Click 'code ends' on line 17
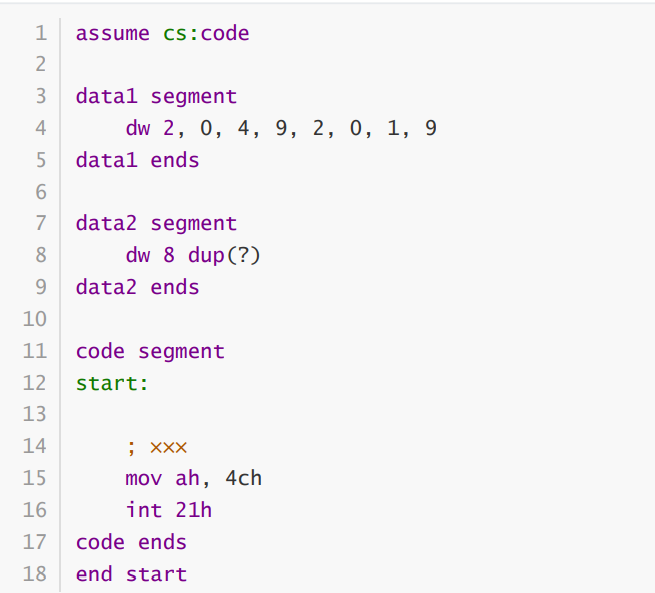Image resolution: width=655 pixels, height=593 pixels. tap(131, 542)
